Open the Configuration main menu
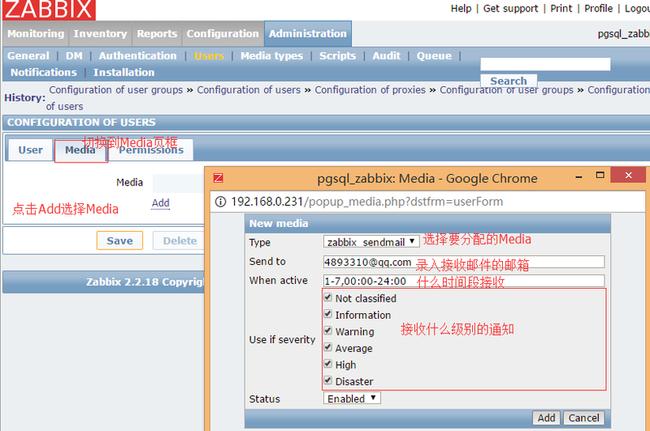Screen dimensions: 650x431 click(224, 34)
